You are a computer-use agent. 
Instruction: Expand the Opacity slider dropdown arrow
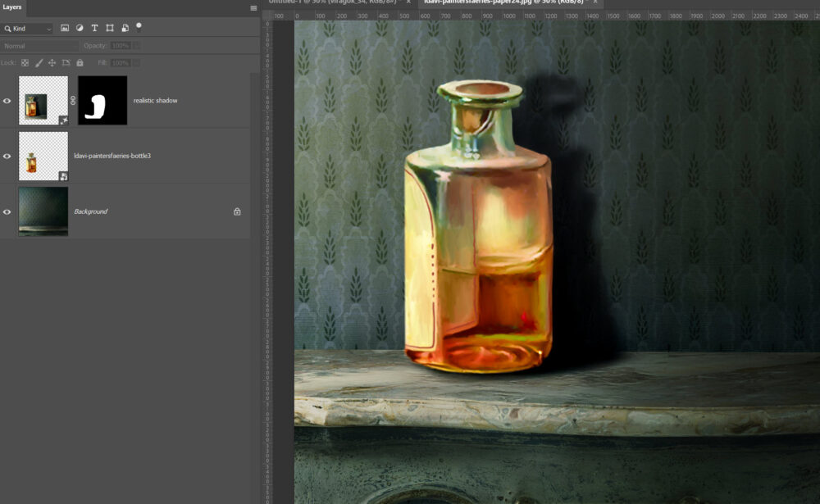[x=136, y=46]
